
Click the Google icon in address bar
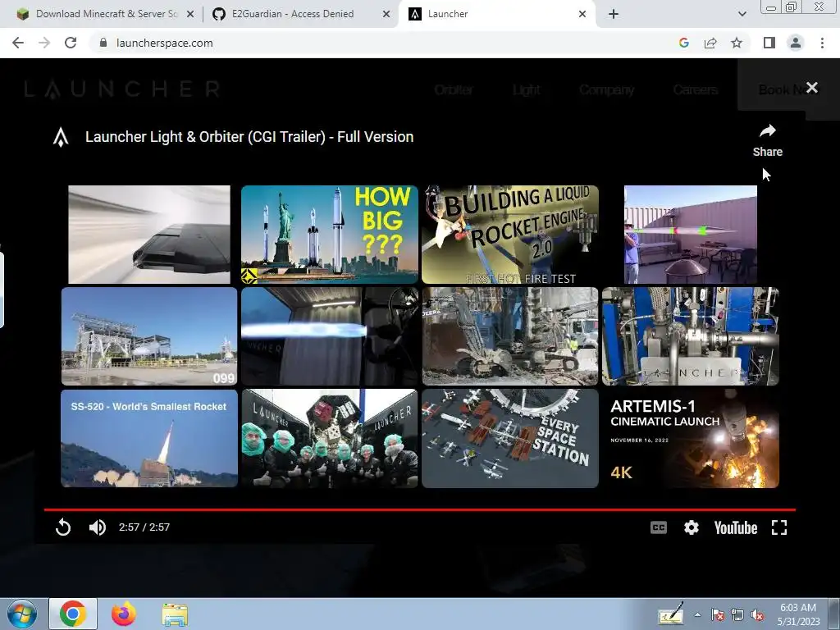pos(684,43)
